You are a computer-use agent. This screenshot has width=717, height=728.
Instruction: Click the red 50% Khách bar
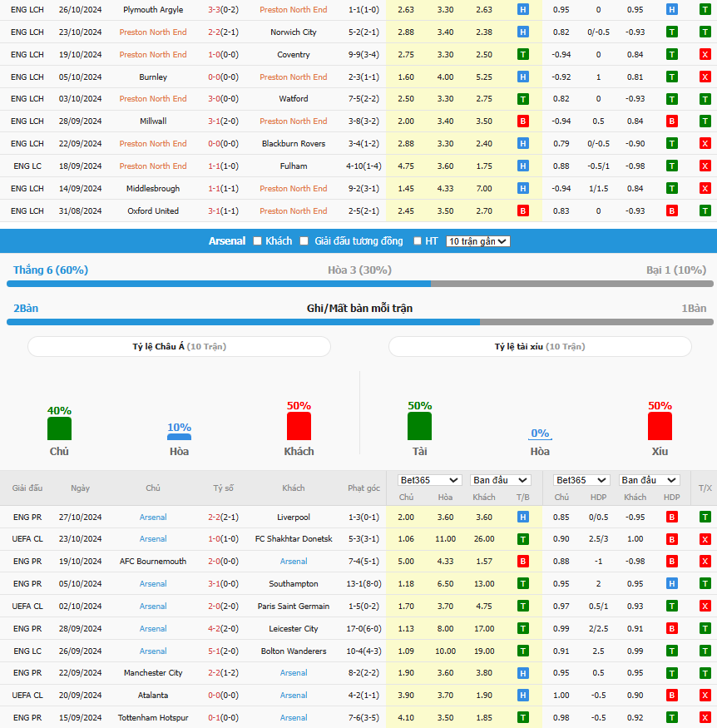(x=299, y=426)
